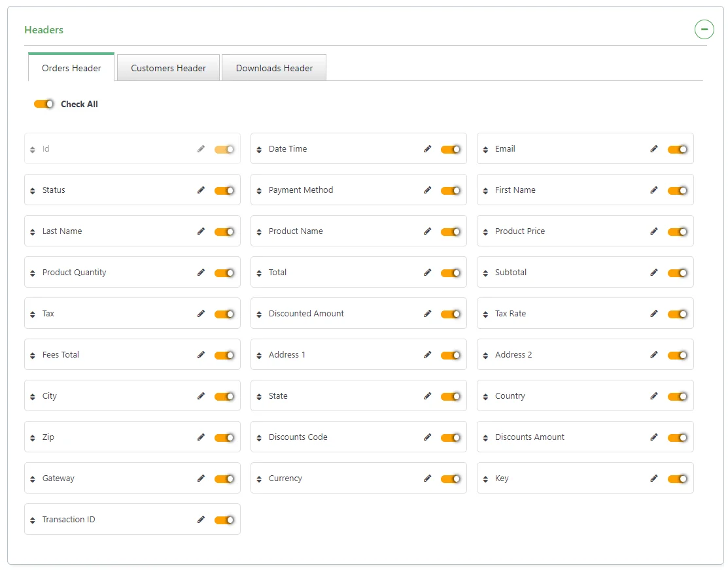728x570 pixels.
Task: Edit the Country header label
Action: pyautogui.click(x=654, y=396)
